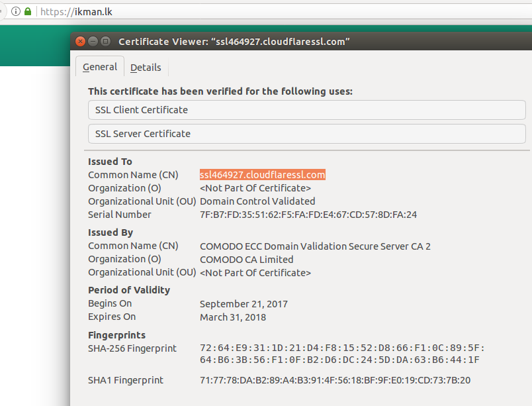Click the September 21, 2017 begin date
The width and height of the screenshot is (532, 406).
point(244,304)
